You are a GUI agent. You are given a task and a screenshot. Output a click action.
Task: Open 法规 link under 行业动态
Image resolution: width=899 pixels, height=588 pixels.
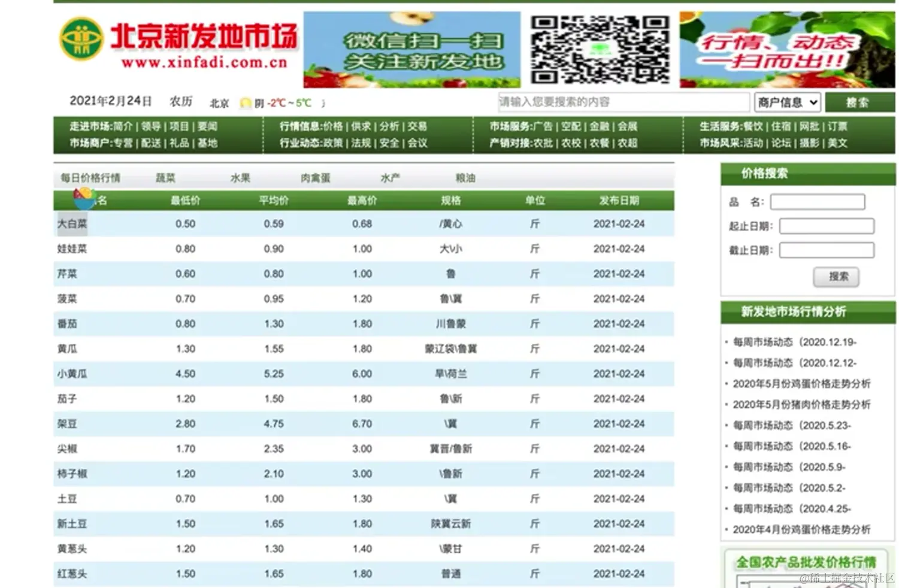tap(361, 143)
